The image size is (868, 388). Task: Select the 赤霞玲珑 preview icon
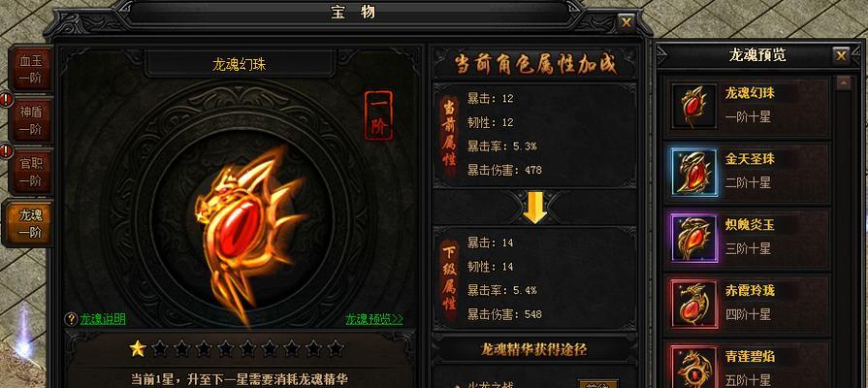[x=694, y=304]
